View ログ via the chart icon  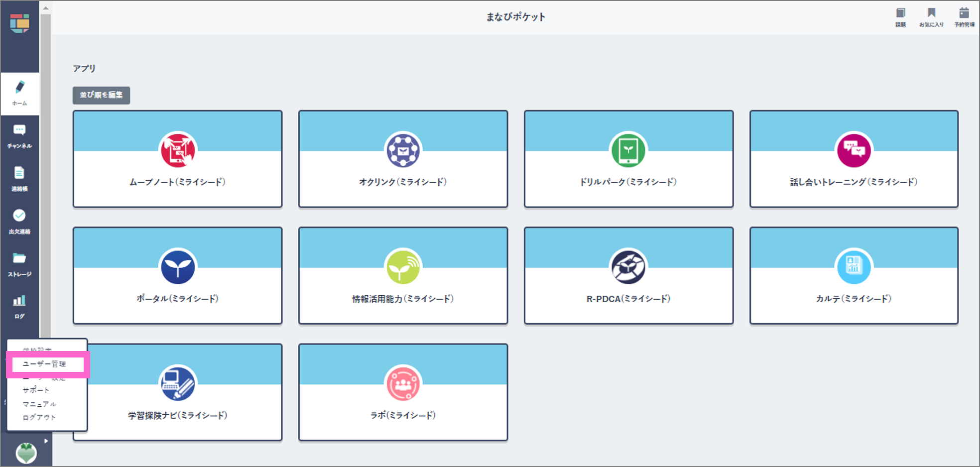[20, 306]
